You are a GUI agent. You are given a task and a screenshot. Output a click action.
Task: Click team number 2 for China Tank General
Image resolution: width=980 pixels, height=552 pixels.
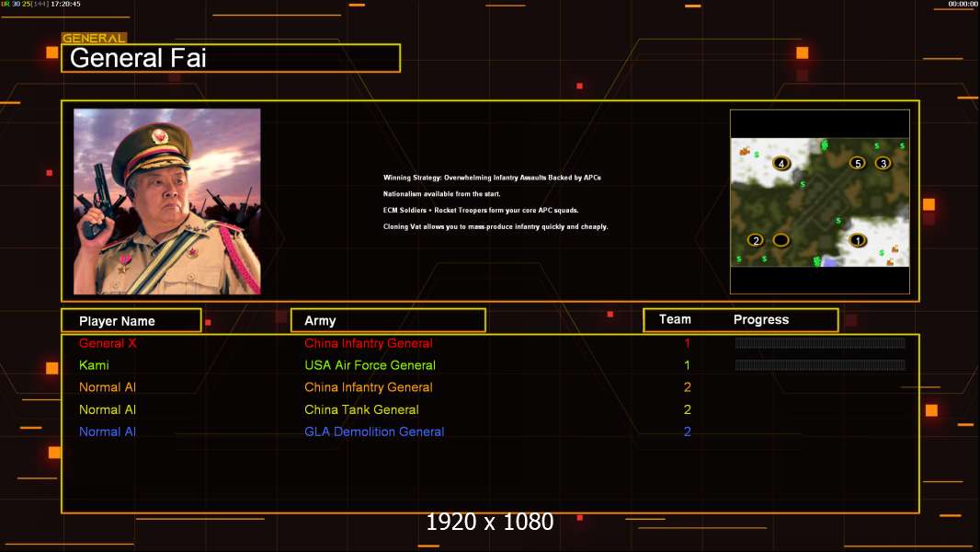point(687,409)
